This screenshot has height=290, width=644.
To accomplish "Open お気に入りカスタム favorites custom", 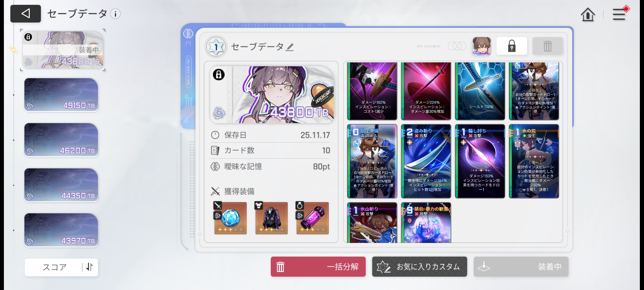I will pyautogui.click(x=419, y=267).
